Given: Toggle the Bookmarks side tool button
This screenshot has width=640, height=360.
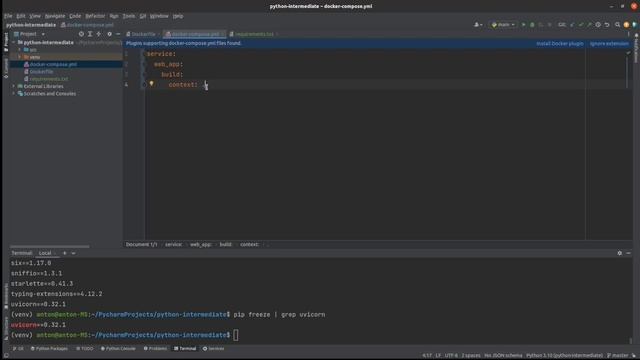Looking at the screenshot, I should (6, 296).
